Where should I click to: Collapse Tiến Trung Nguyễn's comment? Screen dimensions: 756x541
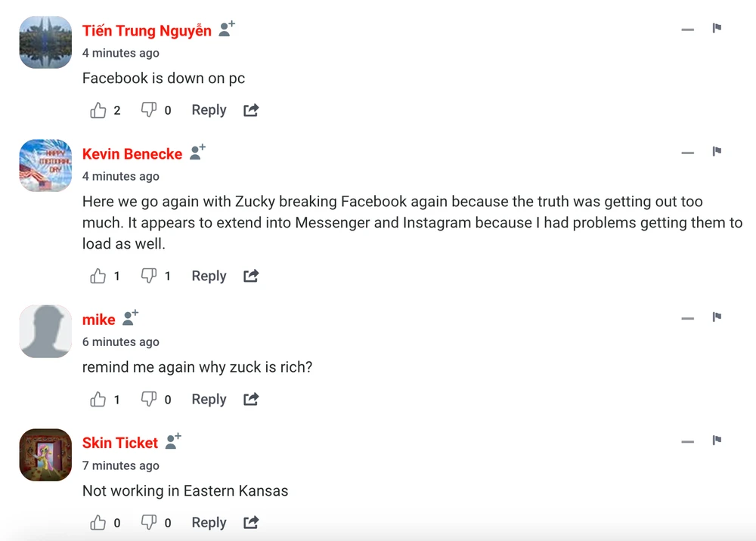tap(687, 29)
